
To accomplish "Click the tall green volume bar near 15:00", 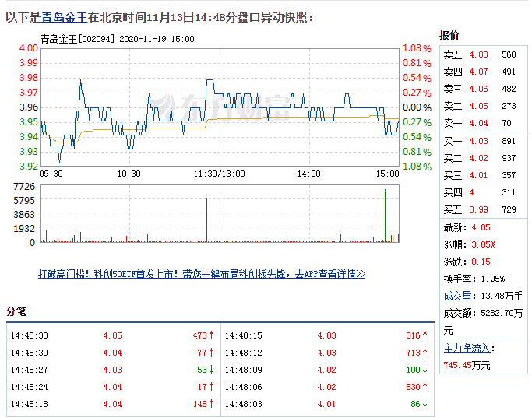I will point(385,216).
